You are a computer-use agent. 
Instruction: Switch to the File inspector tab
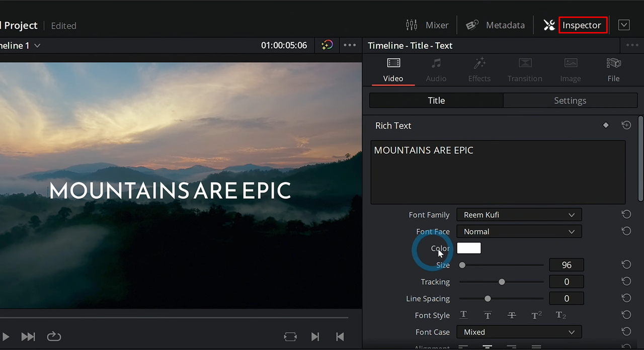click(613, 70)
